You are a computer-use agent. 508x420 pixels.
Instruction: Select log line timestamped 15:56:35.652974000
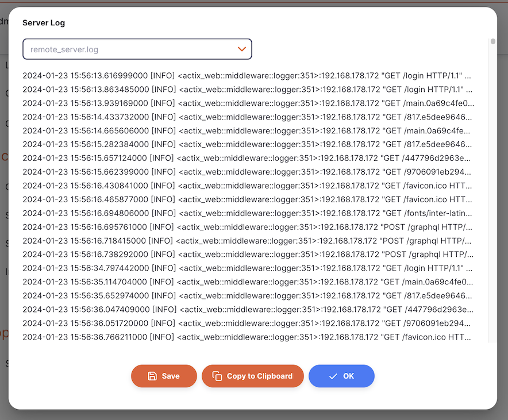pos(247,296)
